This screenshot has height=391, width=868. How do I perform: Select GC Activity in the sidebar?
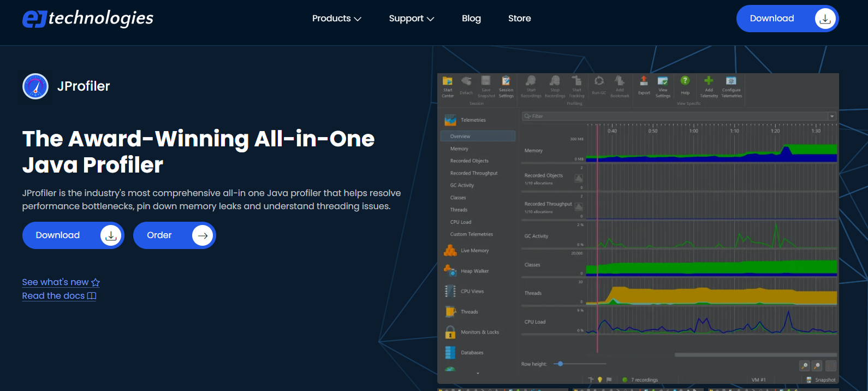point(462,186)
